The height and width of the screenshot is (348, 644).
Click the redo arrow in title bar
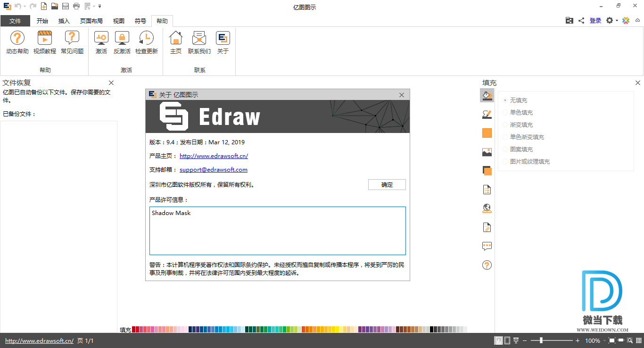(x=33, y=6)
